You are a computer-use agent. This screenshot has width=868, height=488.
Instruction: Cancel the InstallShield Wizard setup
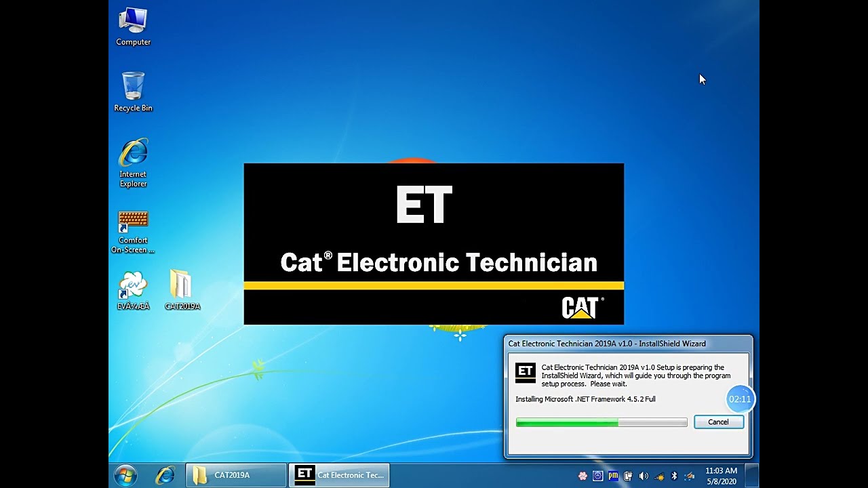pyautogui.click(x=718, y=422)
